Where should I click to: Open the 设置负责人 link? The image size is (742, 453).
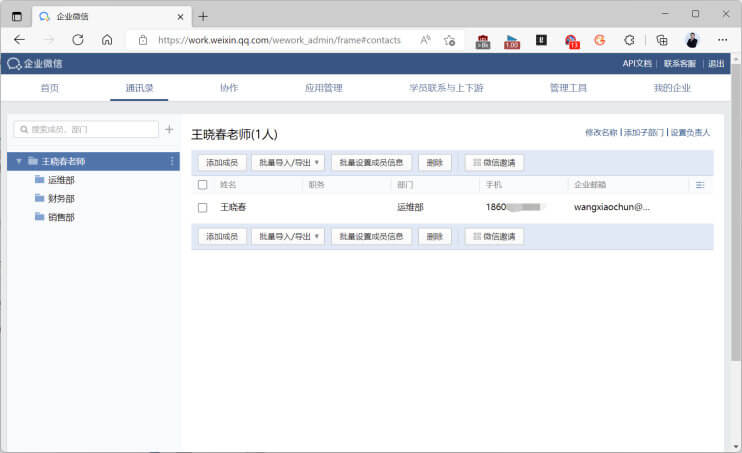690,133
